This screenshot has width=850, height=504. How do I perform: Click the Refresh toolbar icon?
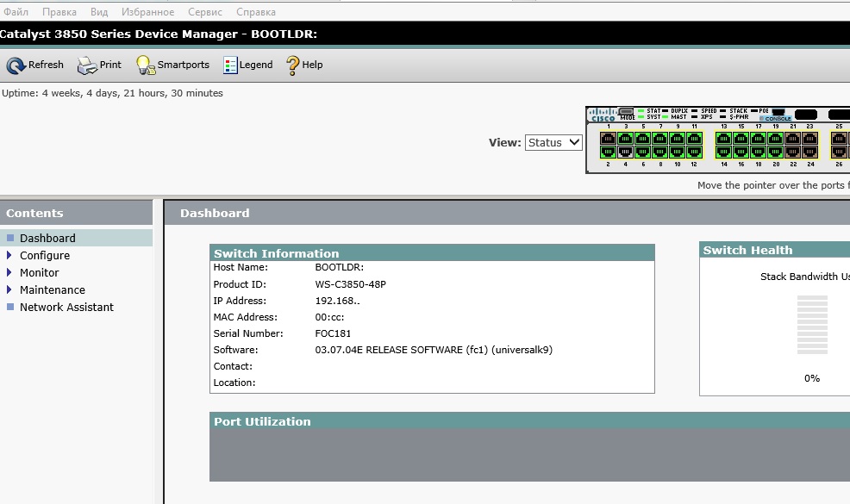click(16, 65)
